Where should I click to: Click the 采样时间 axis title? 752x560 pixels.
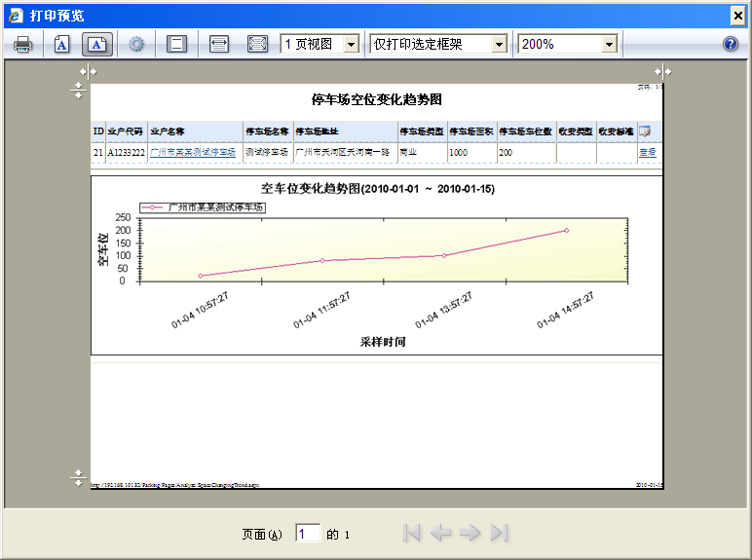(383, 342)
